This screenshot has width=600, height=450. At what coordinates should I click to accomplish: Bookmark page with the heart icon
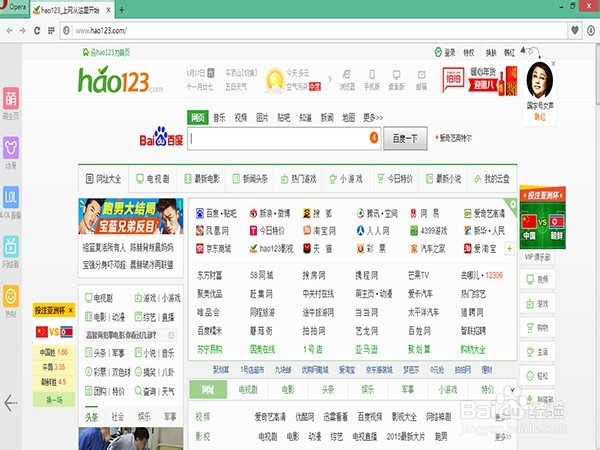(574, 30)
